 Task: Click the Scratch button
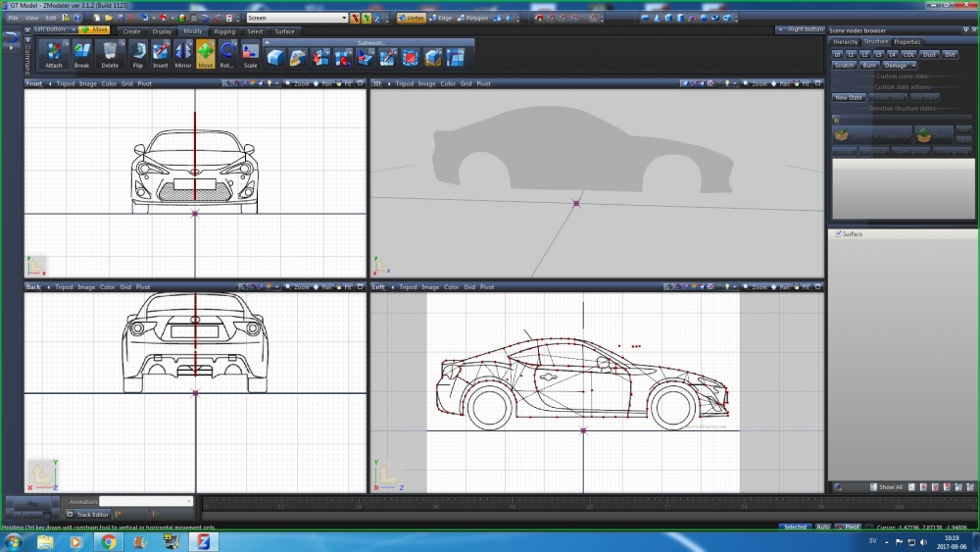[x=844, y=65]
